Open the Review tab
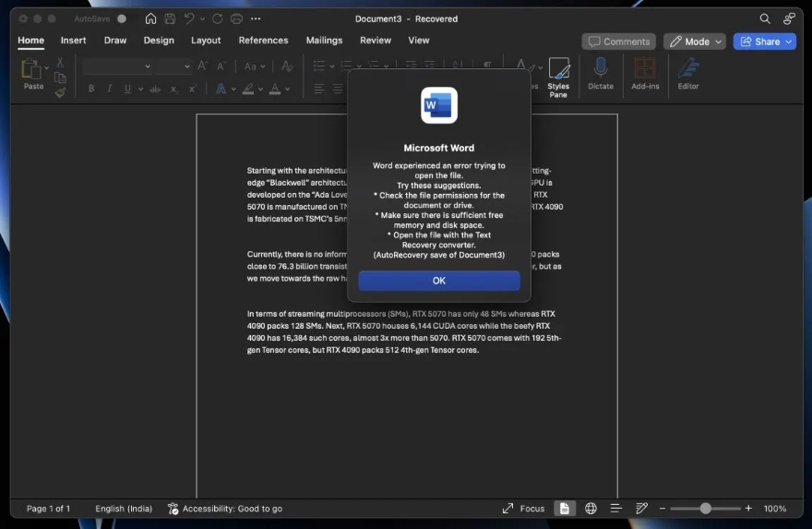 tap(376, 41)
